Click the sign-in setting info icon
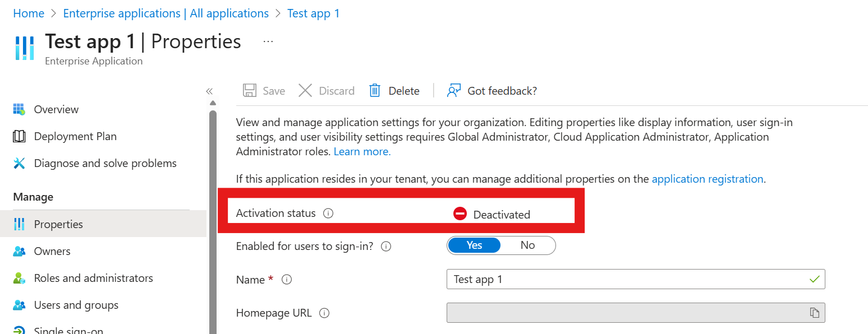The image size is (868, 334). tap(386, 246)
